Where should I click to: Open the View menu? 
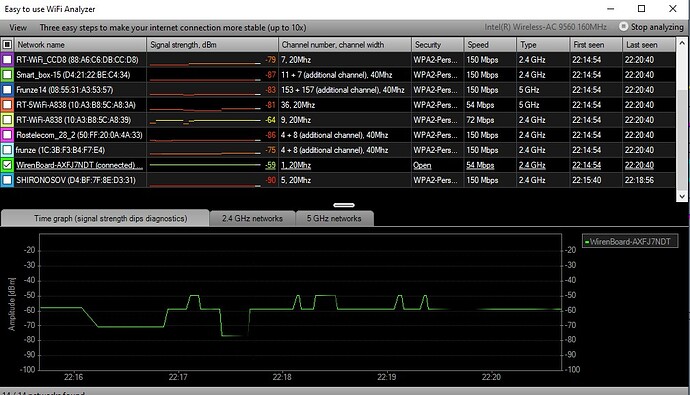coord(18,28)
